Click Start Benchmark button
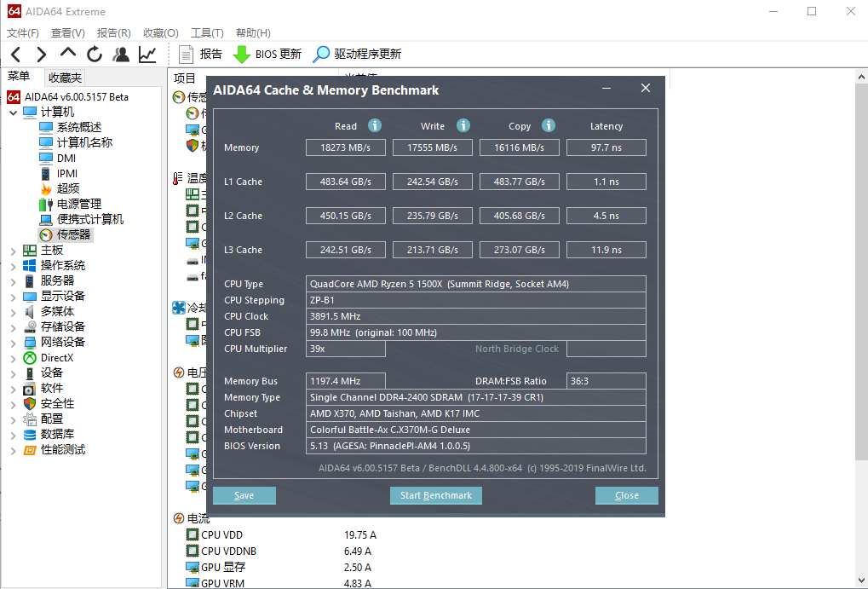This screenshot has width=868, height=589. tap(436, 495)
